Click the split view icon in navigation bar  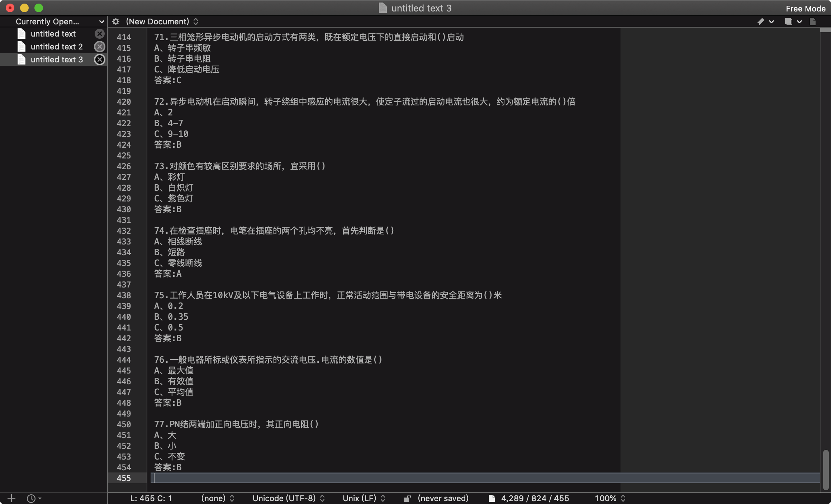pyautogui.click(x=788, y=22)
